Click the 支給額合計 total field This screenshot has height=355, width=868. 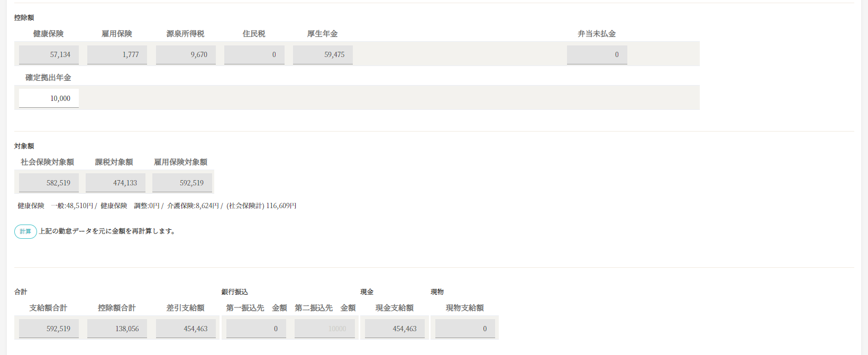point(49,329)
